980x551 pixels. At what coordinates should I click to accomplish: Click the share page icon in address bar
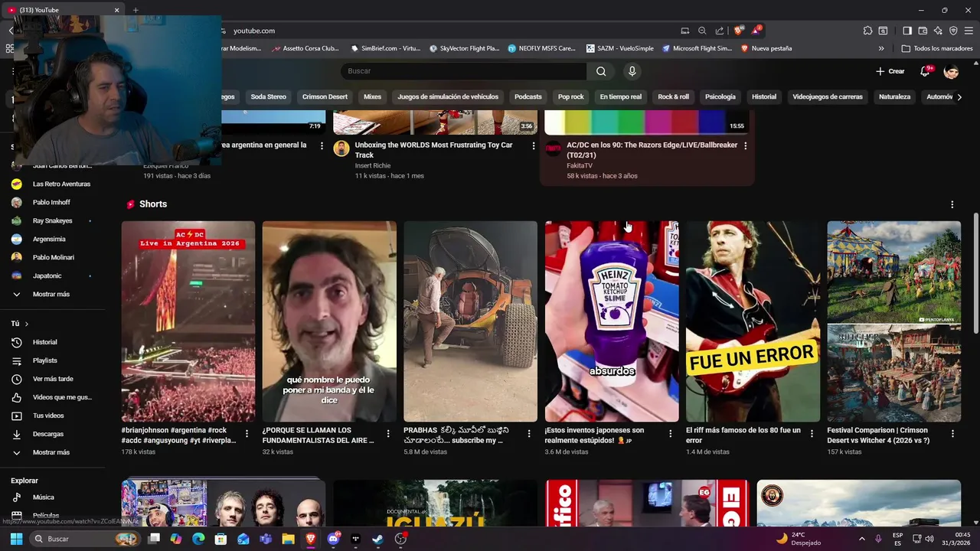tap(719, 31)
